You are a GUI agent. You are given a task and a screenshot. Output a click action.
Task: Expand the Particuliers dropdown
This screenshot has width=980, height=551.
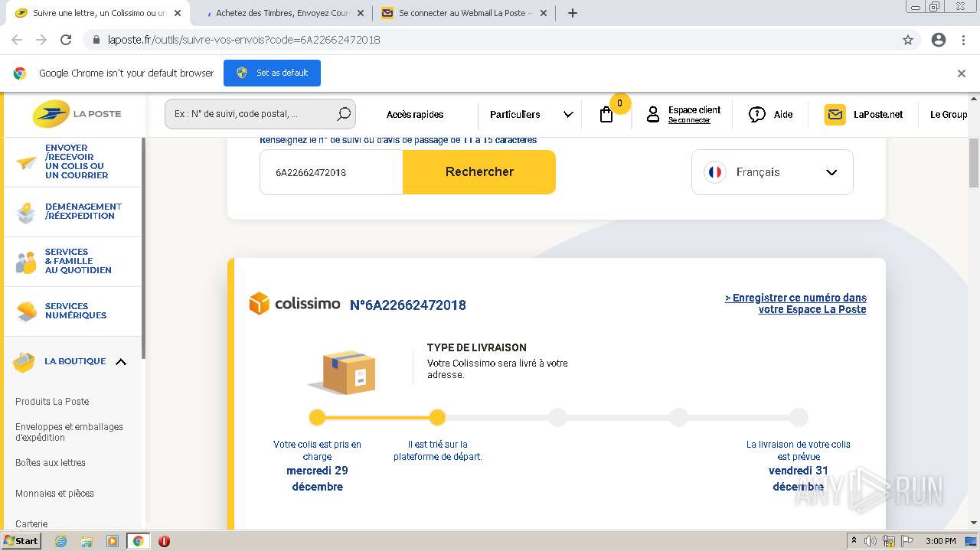531,115
